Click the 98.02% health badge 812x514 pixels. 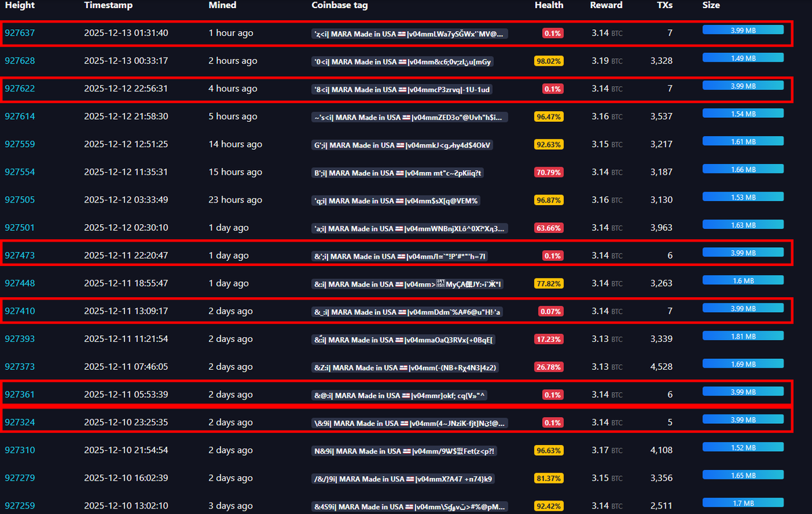(x=549, y=61)
